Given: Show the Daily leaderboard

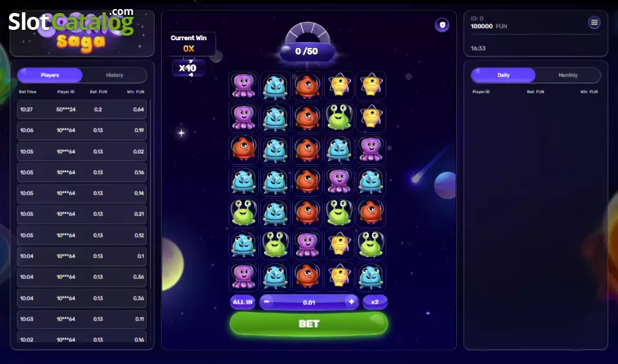Looking at the screenshot, I should coord(503,75).
